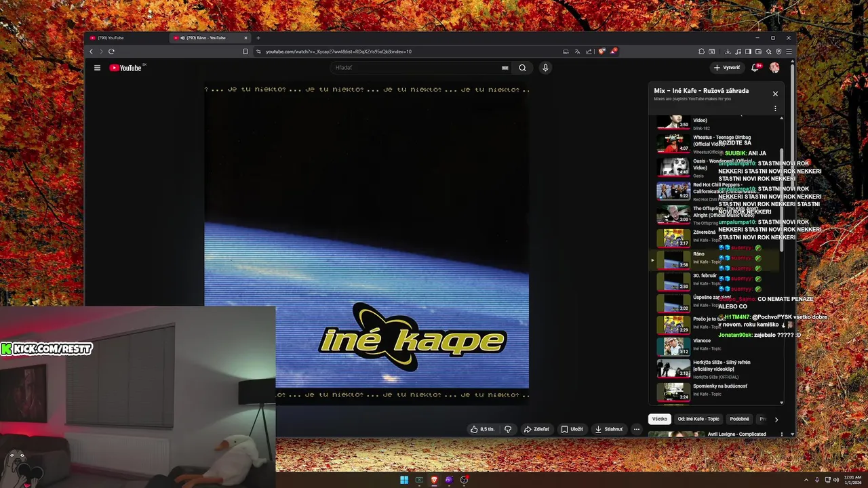
Task: Open Brave Shields lion icon
Action: click(601, 52)
